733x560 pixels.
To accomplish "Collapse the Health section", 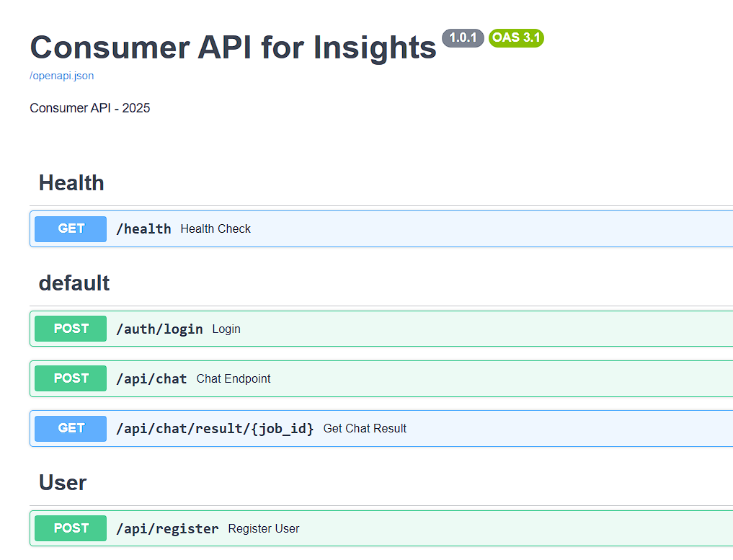I will coord(71,183).
